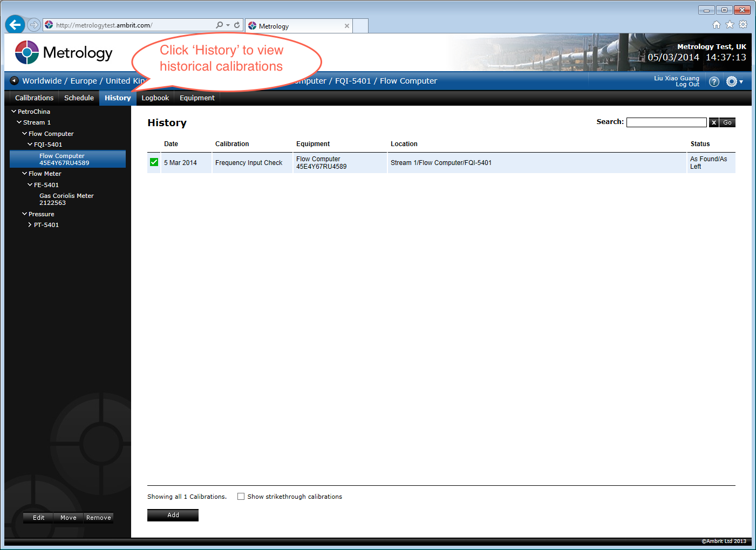Switch to the Calibrations tab
Image resolution: width=756 pixels, height=550 pixels.
34,98
